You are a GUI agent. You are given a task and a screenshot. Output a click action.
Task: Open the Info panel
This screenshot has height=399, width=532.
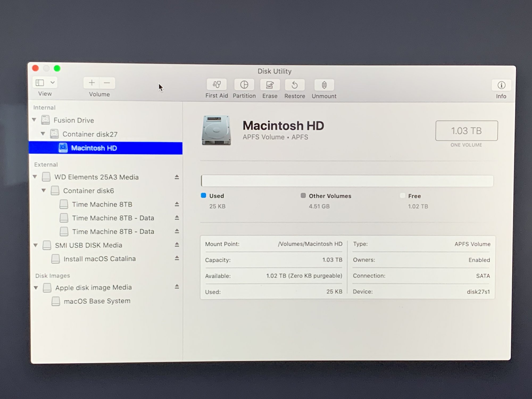point(501,85)
